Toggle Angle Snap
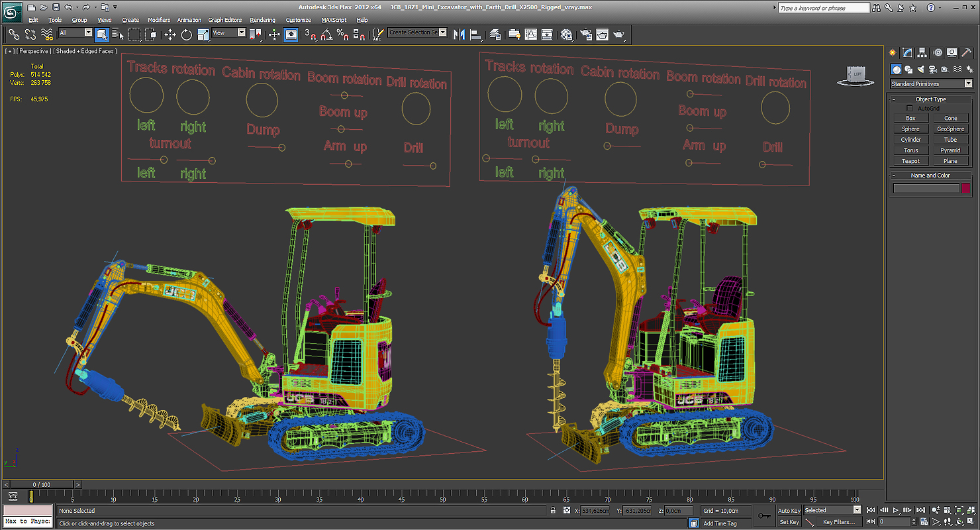 pyautogui.click(x=326, y=34)
